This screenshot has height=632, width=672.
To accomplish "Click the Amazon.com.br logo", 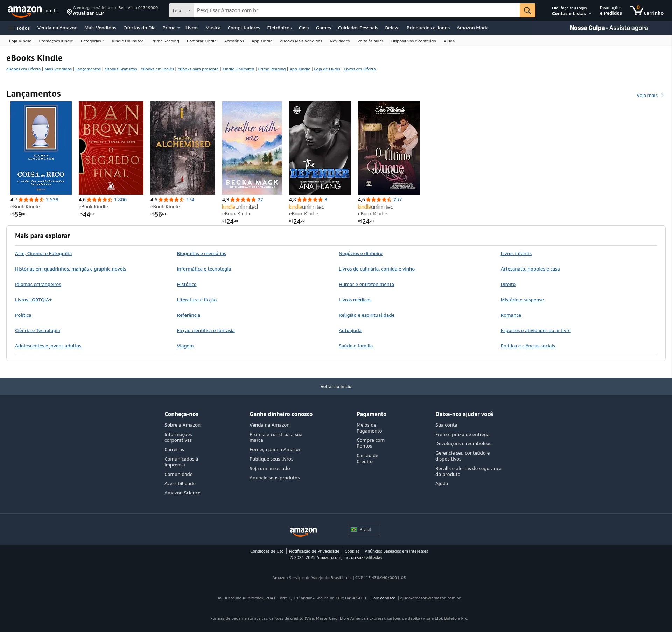I will click(33, 11).
